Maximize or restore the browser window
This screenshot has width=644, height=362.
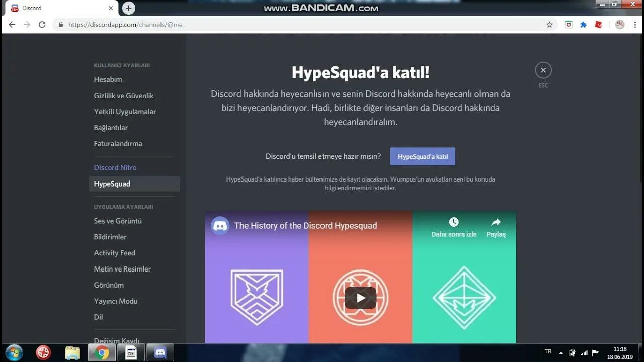[615, 4]
